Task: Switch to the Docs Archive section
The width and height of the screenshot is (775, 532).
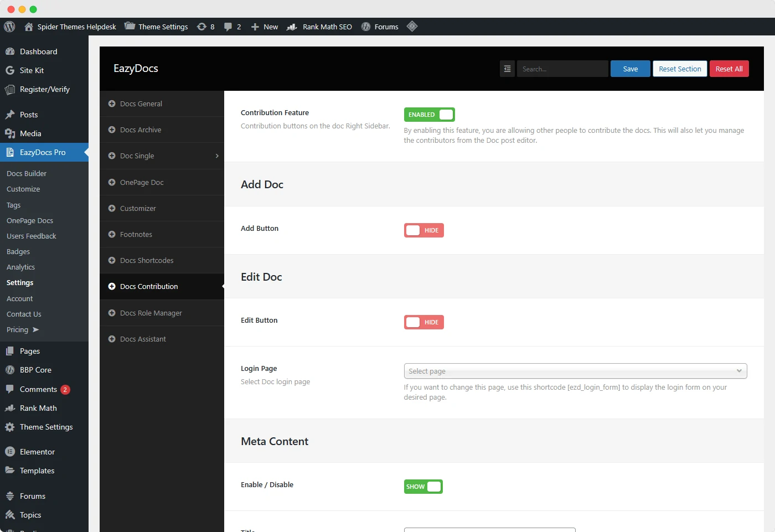Action: [139, 130]
